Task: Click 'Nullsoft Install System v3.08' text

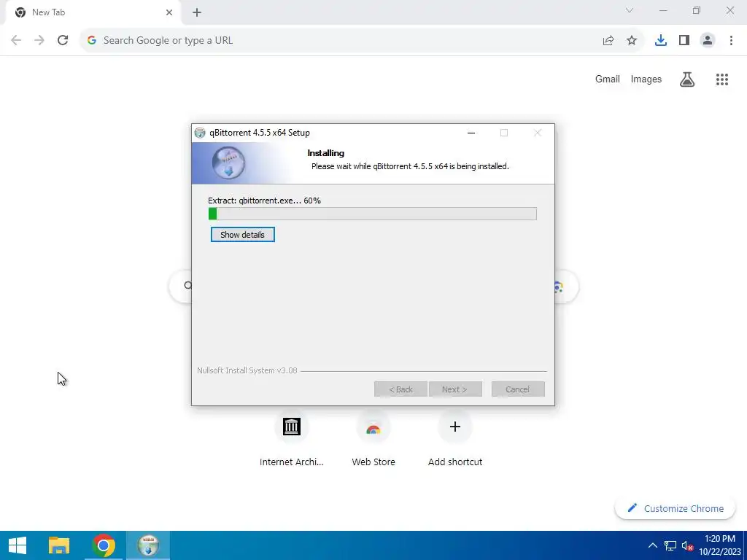Action: 247,370
